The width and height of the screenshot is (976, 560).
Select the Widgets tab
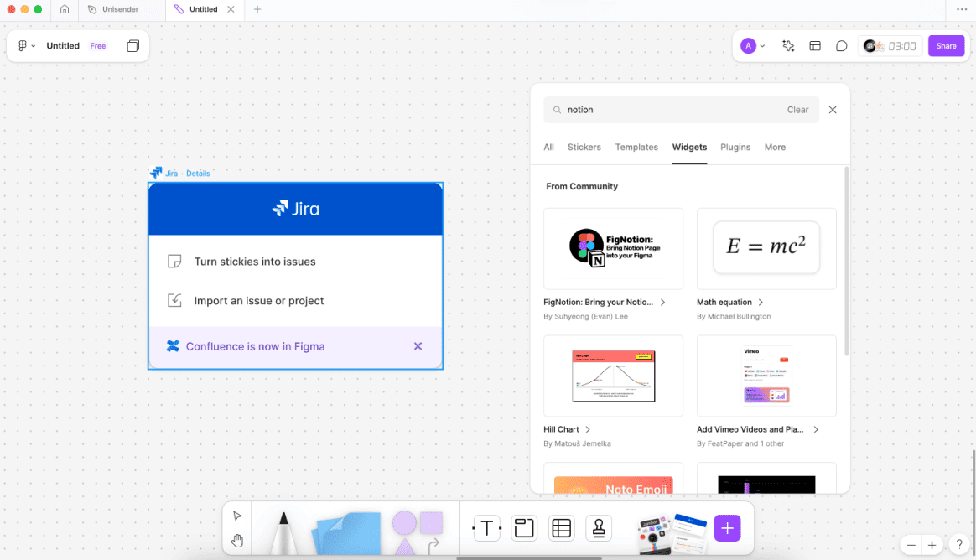[689, 148]
